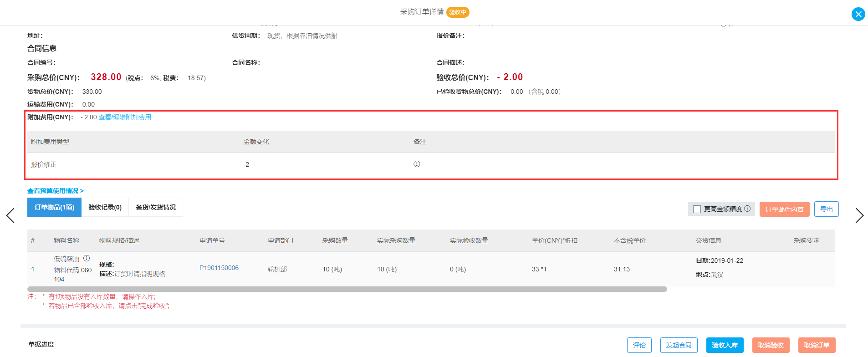Open 查看预算使用情况 link
868x357 pixels.
click(55, 191)
